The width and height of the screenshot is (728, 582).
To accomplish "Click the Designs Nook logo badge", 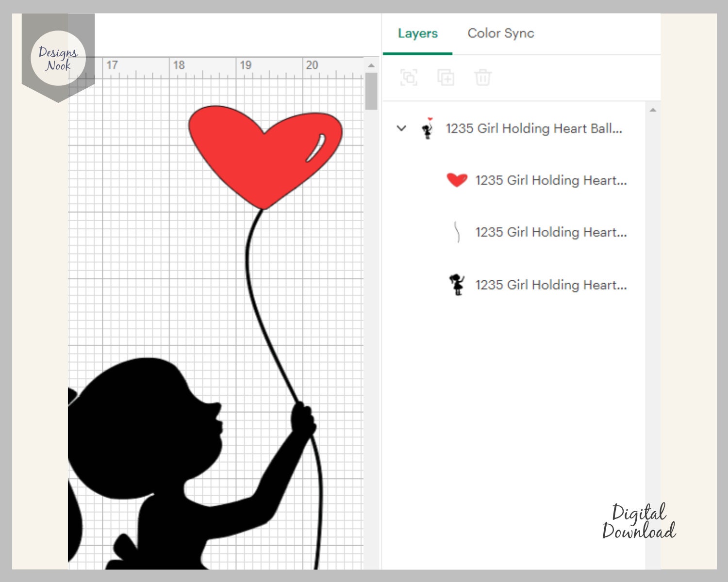I will coord(58,57).
